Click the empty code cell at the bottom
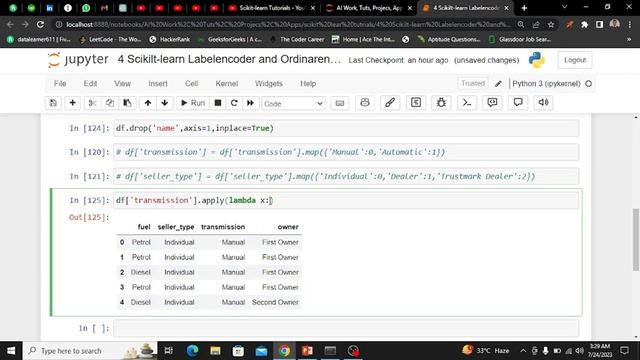 [x=346, y=328]
